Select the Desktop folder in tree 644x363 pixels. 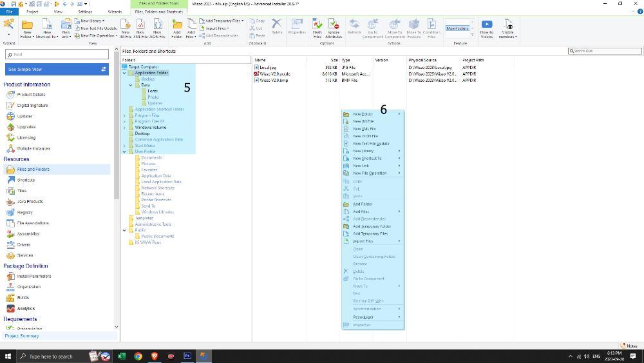coord(142,133)
